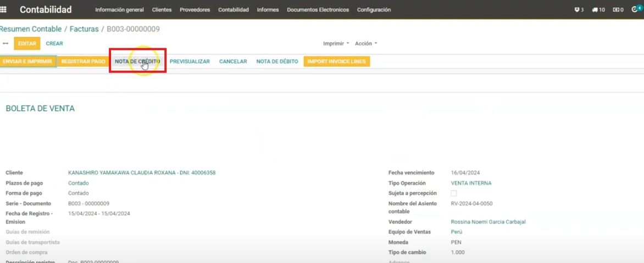Open the Configuración menu
This screenshot has width=644, height=263.
coord(374,10)
